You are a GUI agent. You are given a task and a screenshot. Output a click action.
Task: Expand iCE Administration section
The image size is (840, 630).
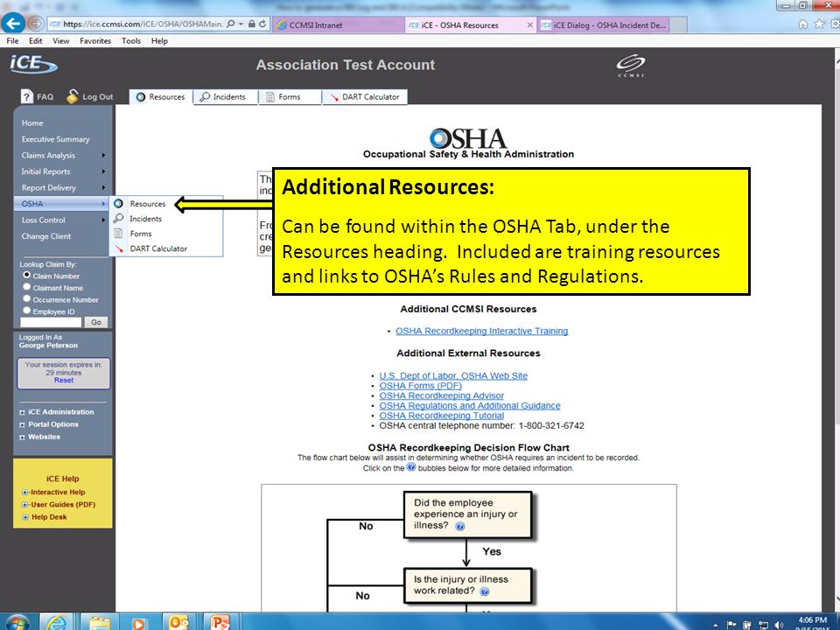(22, 412)
